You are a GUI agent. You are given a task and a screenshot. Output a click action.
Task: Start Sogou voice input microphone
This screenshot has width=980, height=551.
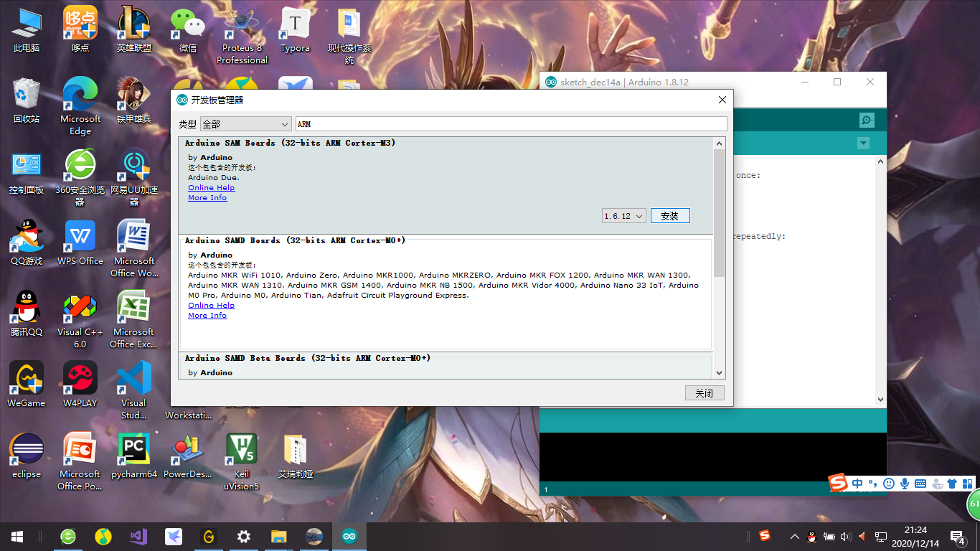(905, 484)
